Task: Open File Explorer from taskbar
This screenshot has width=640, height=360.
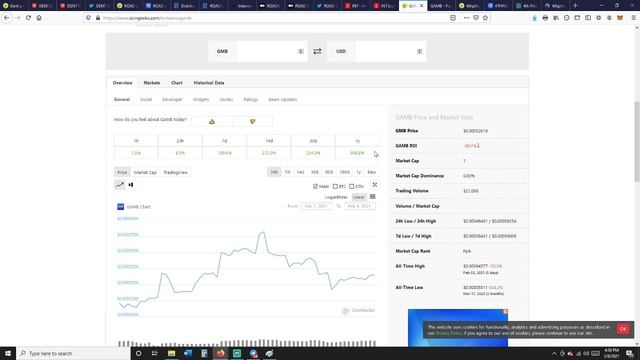Action: coord(171,353)
